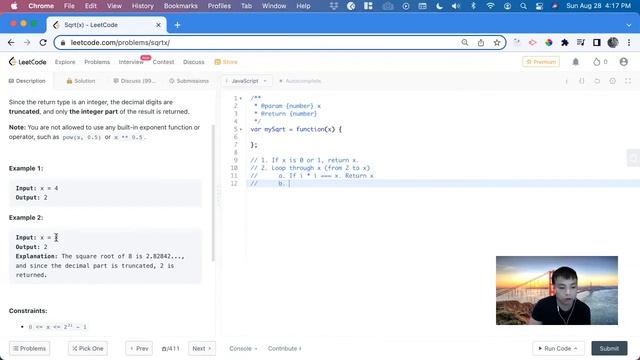Reset code to default in editor toolbar

[597, 81]
